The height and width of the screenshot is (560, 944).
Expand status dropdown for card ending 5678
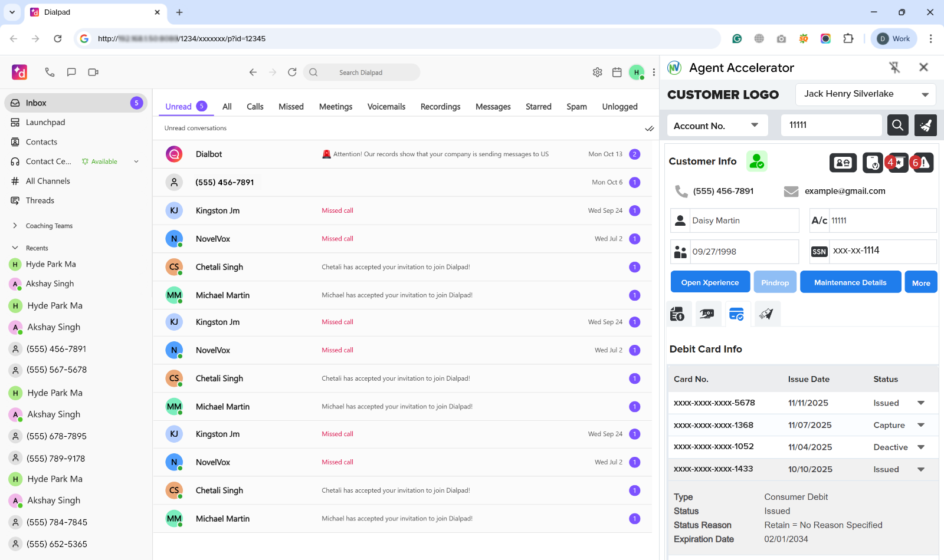point(921,403)
